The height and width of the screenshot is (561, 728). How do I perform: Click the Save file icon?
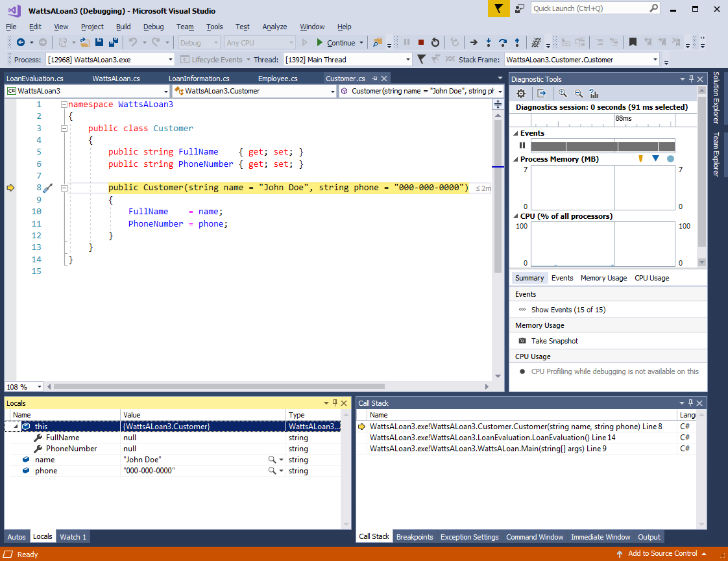[x=99, y=42]
